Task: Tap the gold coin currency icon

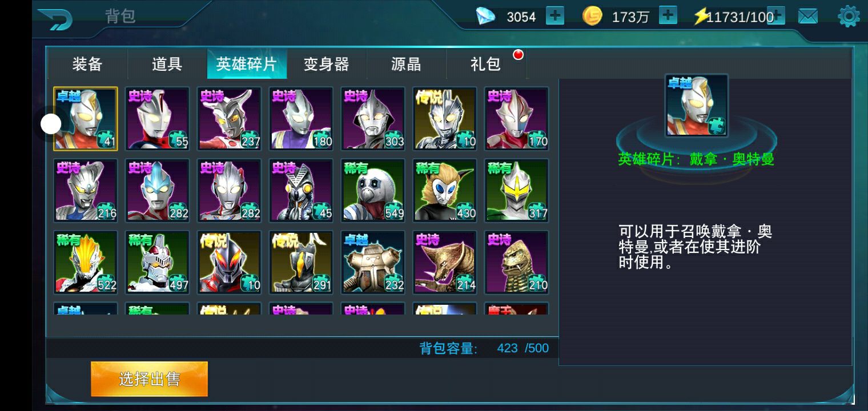Action: click(x=592, y=16)
